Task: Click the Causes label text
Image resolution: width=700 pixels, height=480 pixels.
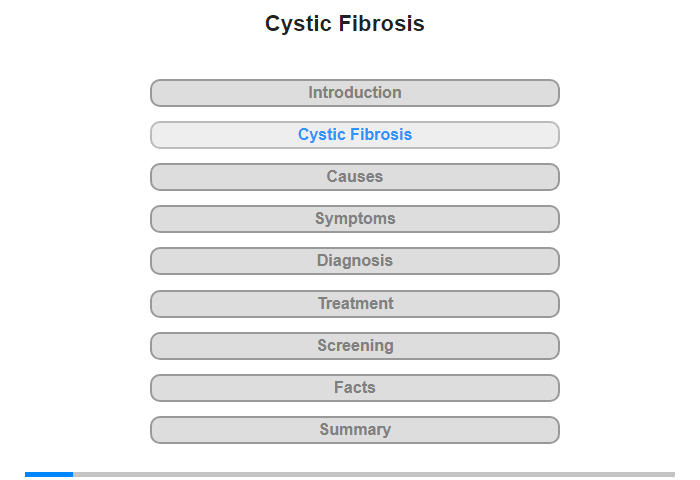Action: click(355, 177)
